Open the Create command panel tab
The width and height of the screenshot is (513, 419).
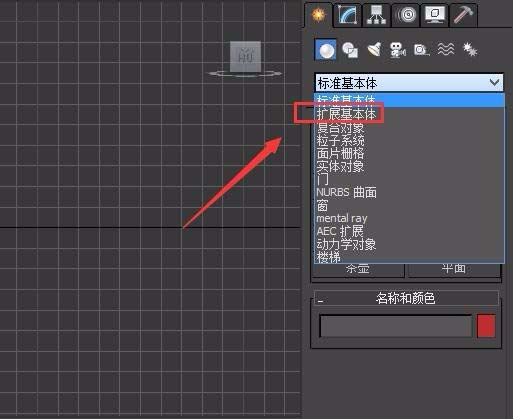[x=318, y=15]
